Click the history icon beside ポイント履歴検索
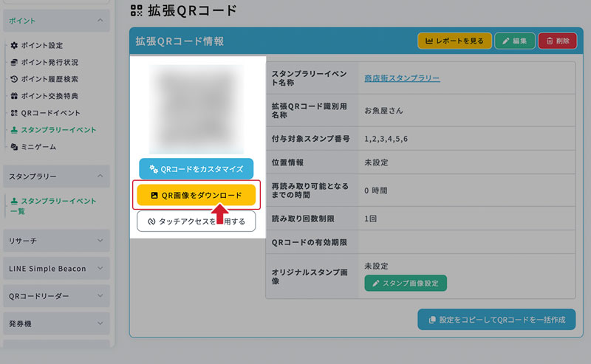Screen dimensions: 591x364 (14, 79)
